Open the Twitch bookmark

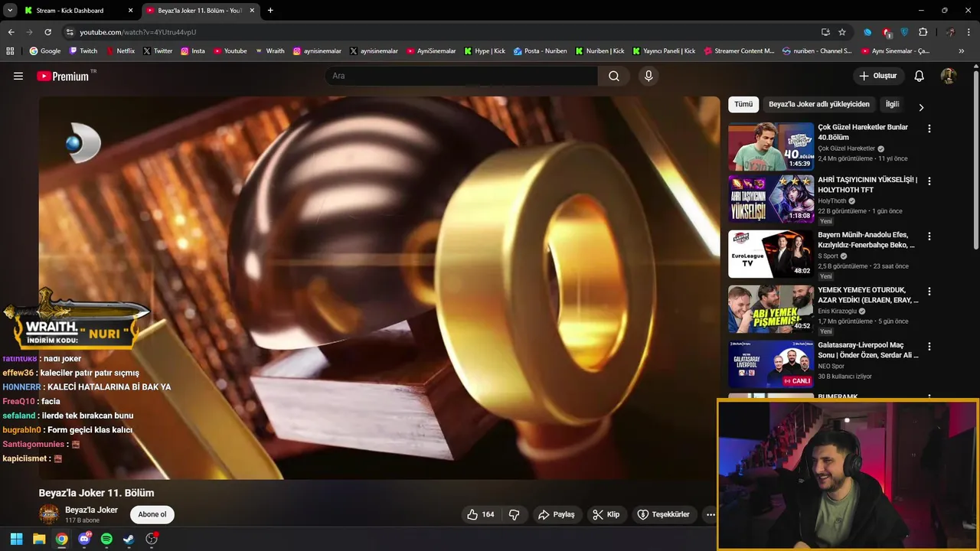tap(83, 51)
